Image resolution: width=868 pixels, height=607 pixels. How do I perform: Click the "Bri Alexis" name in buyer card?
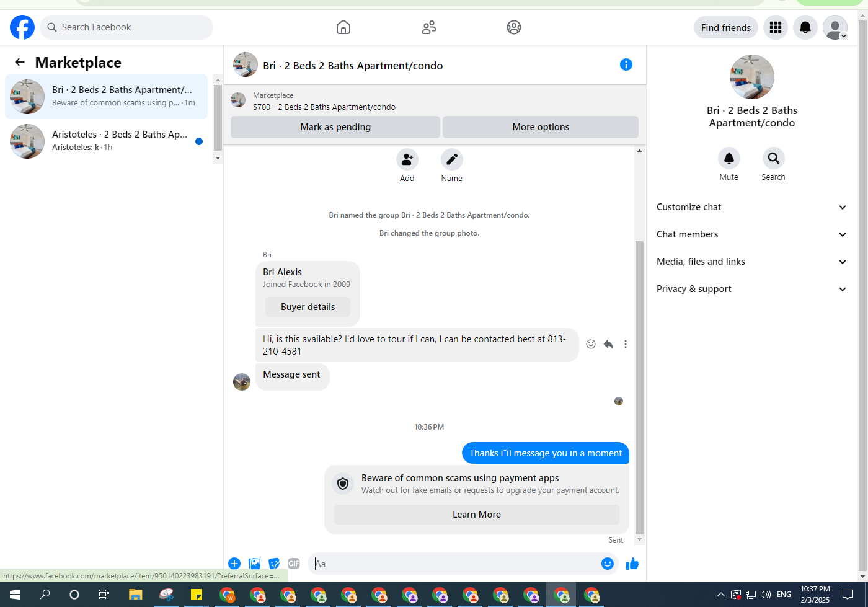point(282,272)
